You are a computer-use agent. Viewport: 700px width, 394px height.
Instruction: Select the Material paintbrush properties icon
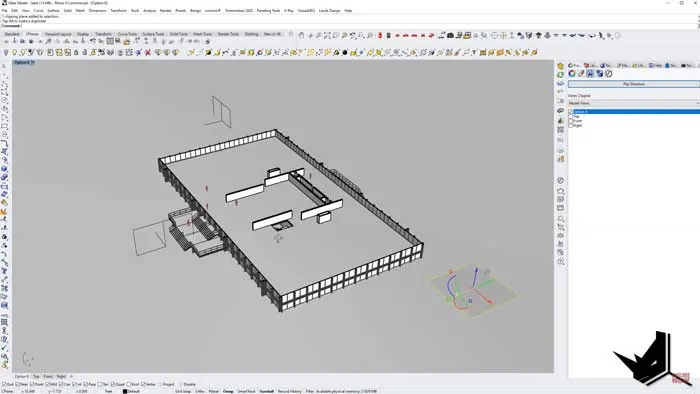tap(581, 74)
